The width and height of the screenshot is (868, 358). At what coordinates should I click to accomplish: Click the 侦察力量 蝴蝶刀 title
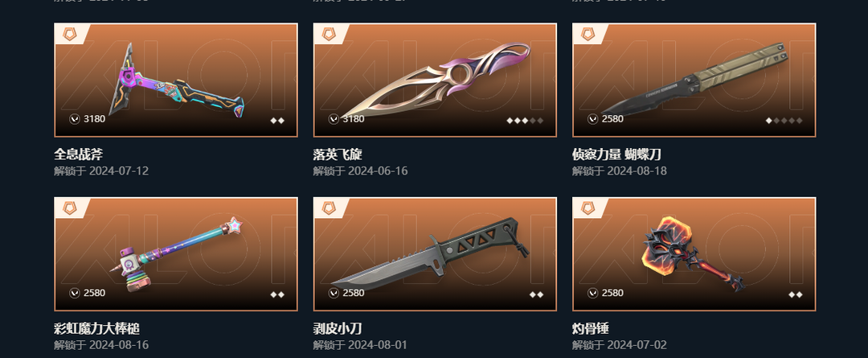616,154
